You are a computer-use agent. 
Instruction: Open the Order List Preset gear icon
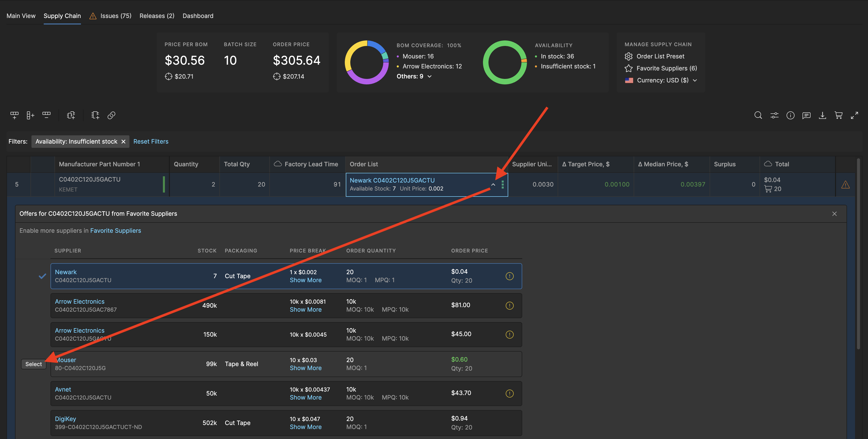[x=629, y=56]
